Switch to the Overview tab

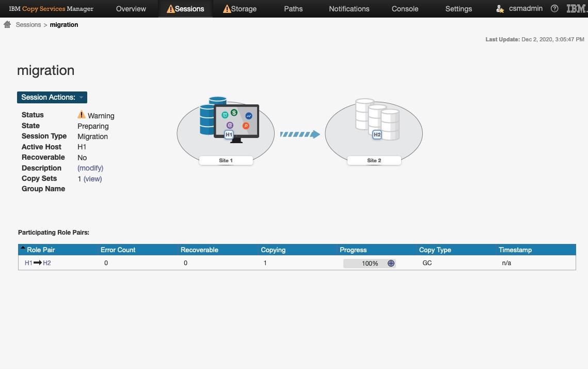click(x=131, y=9)
